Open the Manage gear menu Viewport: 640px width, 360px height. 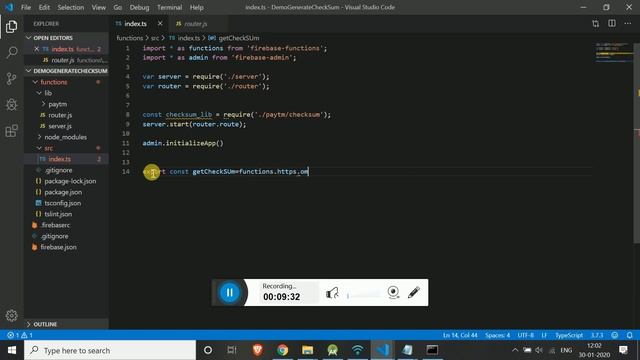(11, 316)
